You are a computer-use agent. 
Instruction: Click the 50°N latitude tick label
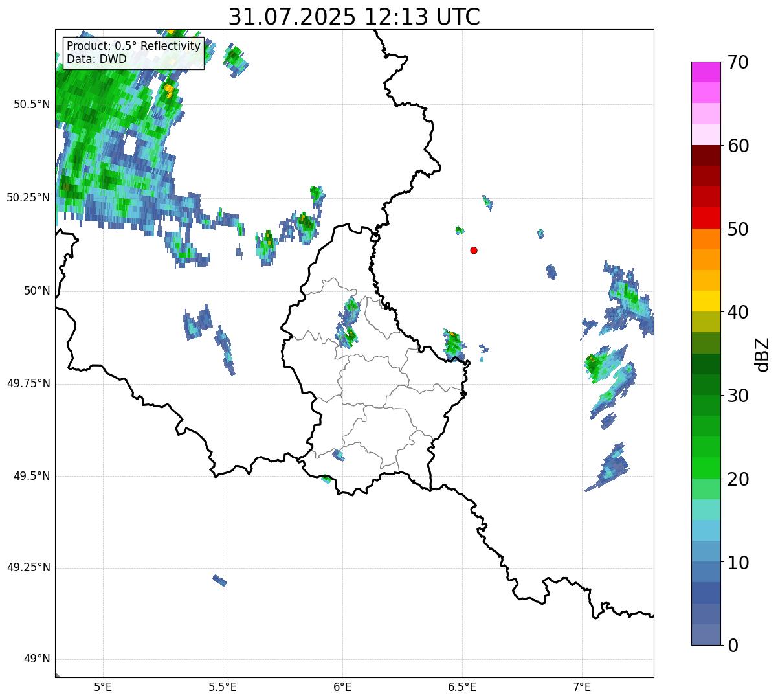coord(37,291)
